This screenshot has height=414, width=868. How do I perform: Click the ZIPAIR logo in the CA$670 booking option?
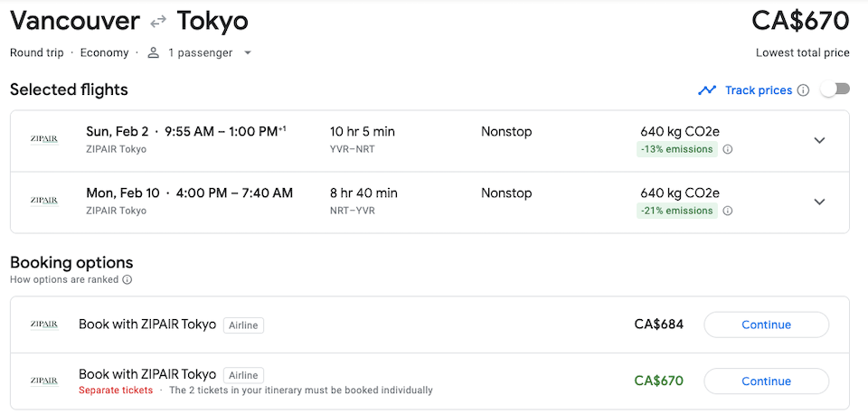[x=44, y=381]
